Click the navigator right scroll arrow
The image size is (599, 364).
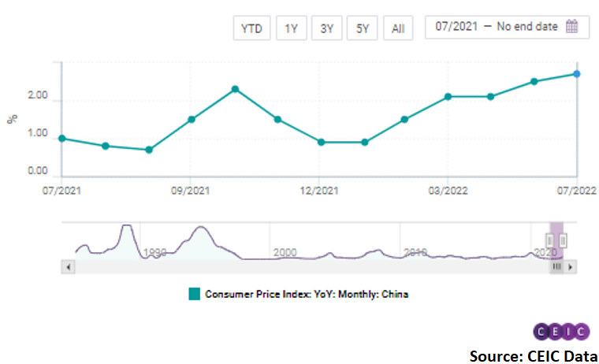pos(571,267)
